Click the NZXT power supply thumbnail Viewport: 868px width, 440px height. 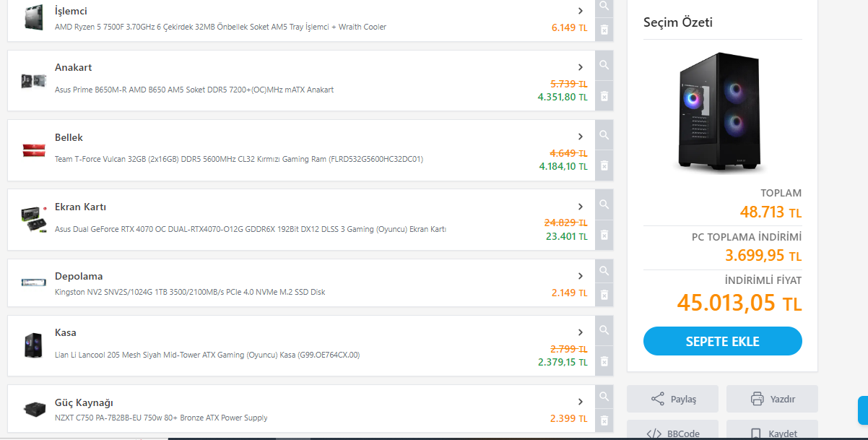point(33,408)
